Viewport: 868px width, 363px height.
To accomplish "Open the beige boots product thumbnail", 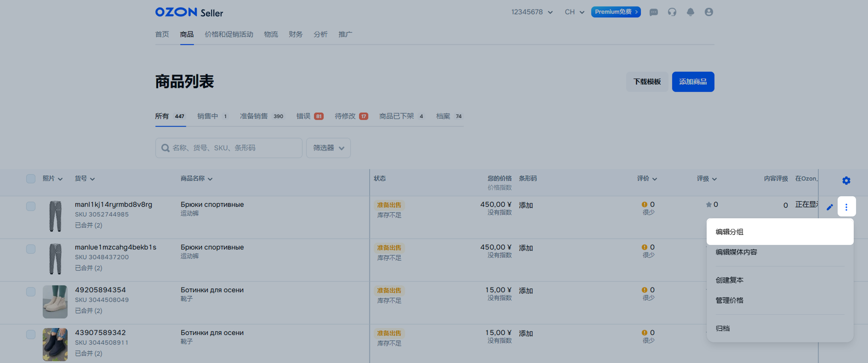I will [55, 302].
